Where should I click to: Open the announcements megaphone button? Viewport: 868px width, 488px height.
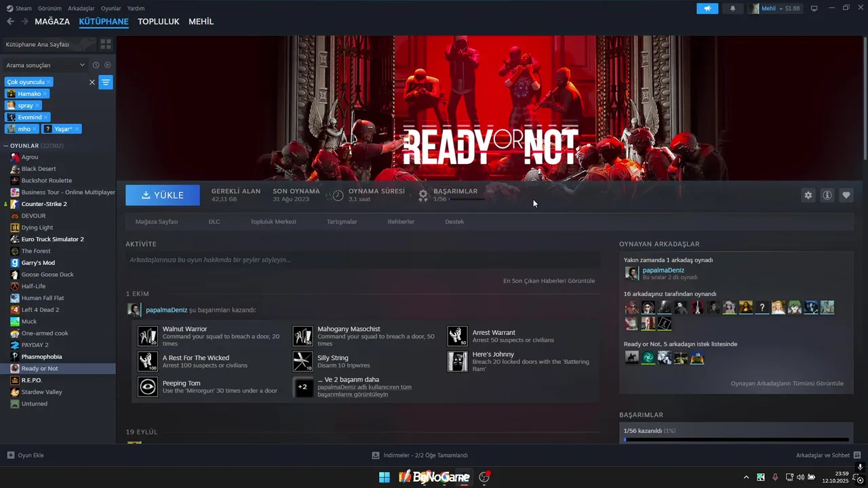(707, 8)
